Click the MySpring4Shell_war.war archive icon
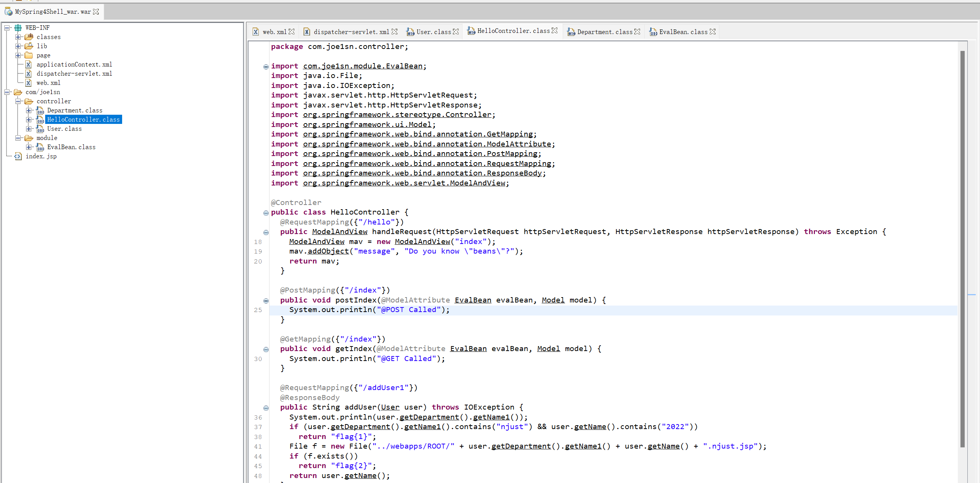Screen dimensions: 980x483 point(8,11)
